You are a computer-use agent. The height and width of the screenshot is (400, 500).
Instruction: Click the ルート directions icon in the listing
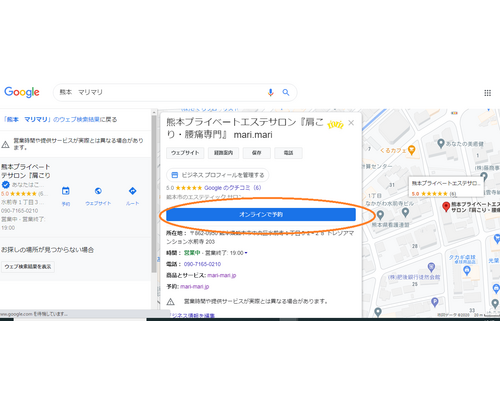point(132,191)
